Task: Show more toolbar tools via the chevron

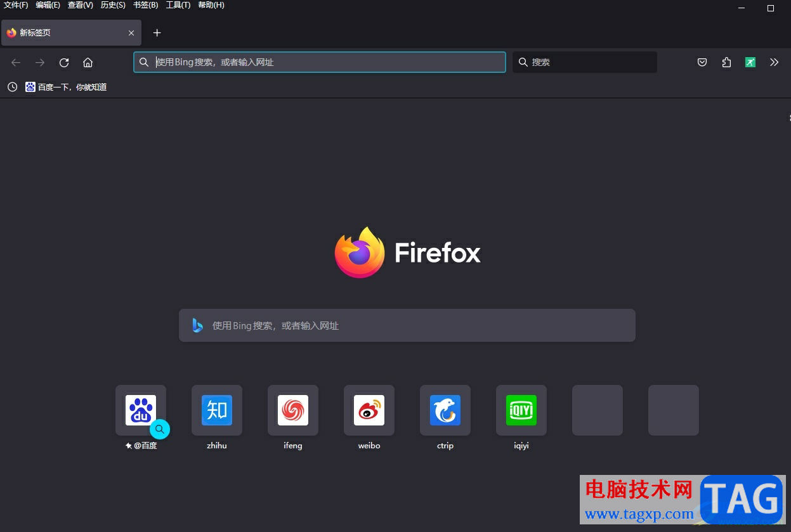Action: coord(774,62)
